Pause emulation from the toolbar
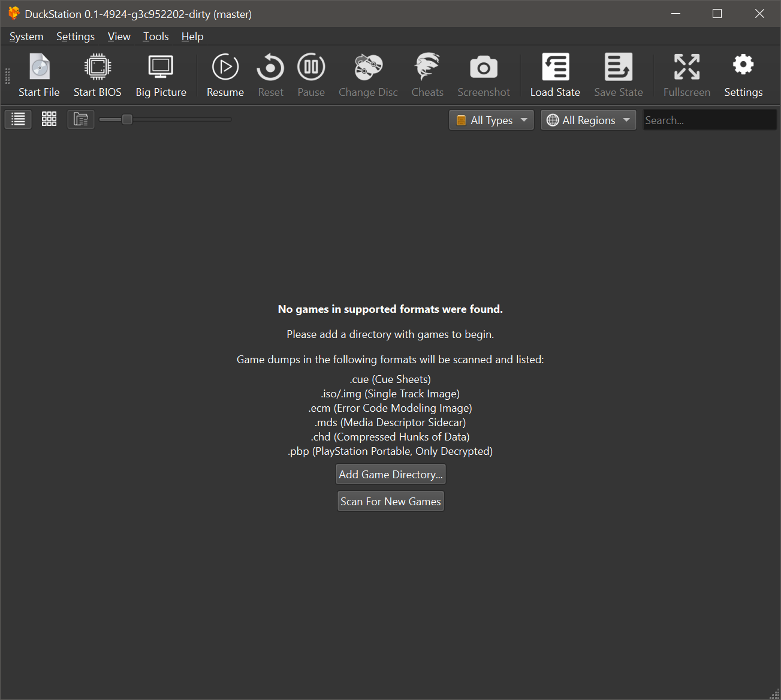This screenshot has width=781, height=700. [x=311, y=67]
